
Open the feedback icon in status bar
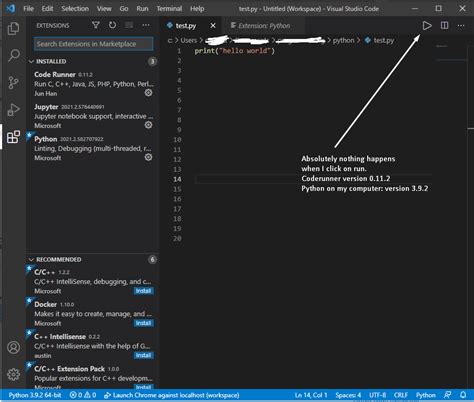point(448,395)
